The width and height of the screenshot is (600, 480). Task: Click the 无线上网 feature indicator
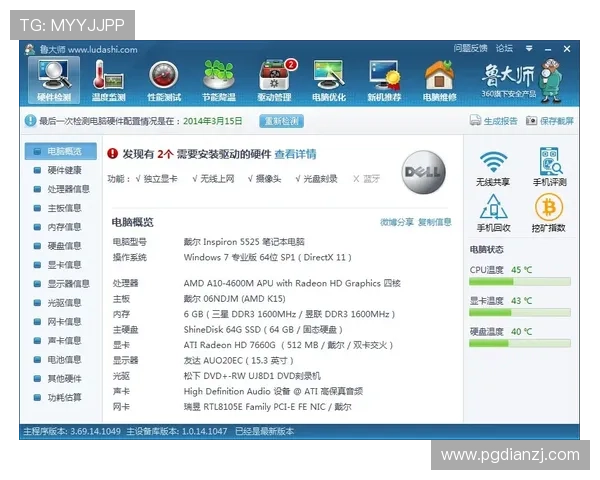pyautogui.click(x=213, y=179)
